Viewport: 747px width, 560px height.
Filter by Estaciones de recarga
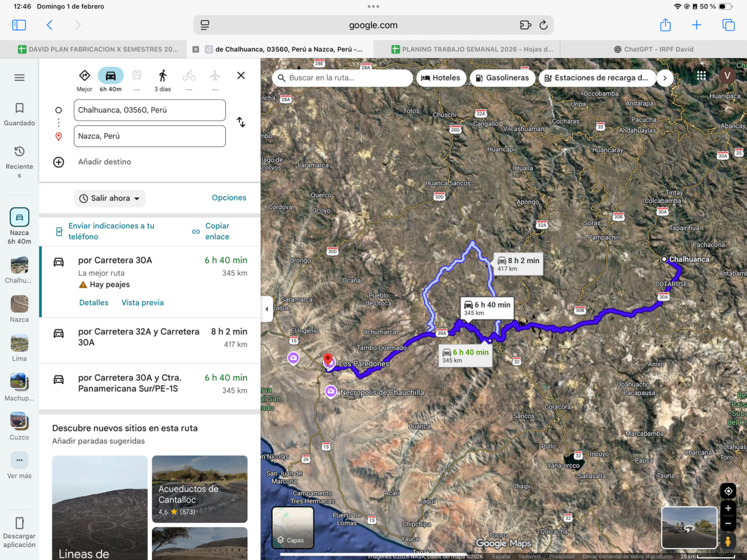tap(597, 78)
